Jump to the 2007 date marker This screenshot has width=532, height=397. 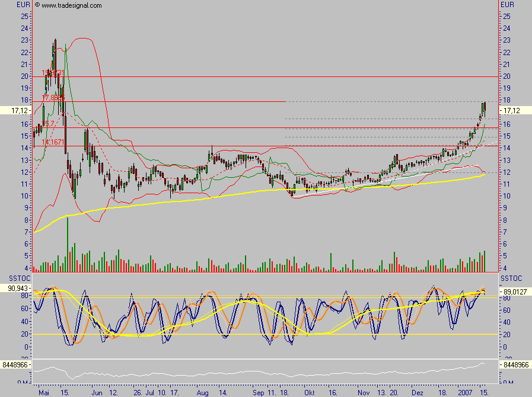tap(466, 392)
